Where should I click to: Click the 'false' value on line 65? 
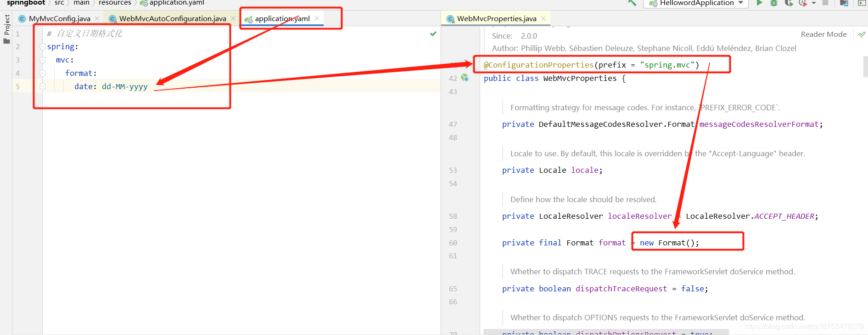pos(692,289)
